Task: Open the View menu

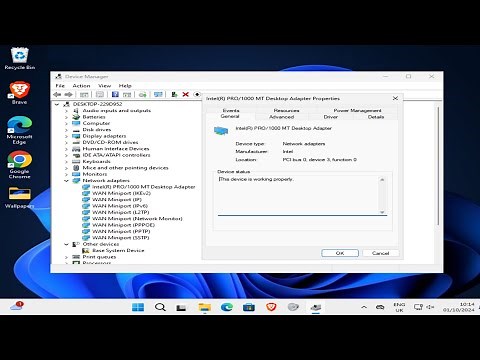Action: tap(104, 86)
